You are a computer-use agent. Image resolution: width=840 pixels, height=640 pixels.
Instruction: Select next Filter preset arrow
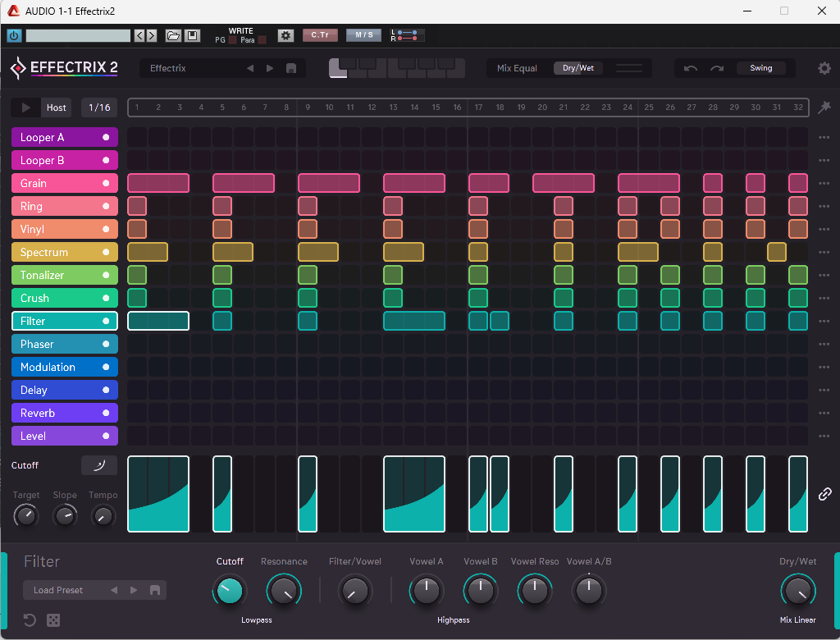(x=134, y=590)
